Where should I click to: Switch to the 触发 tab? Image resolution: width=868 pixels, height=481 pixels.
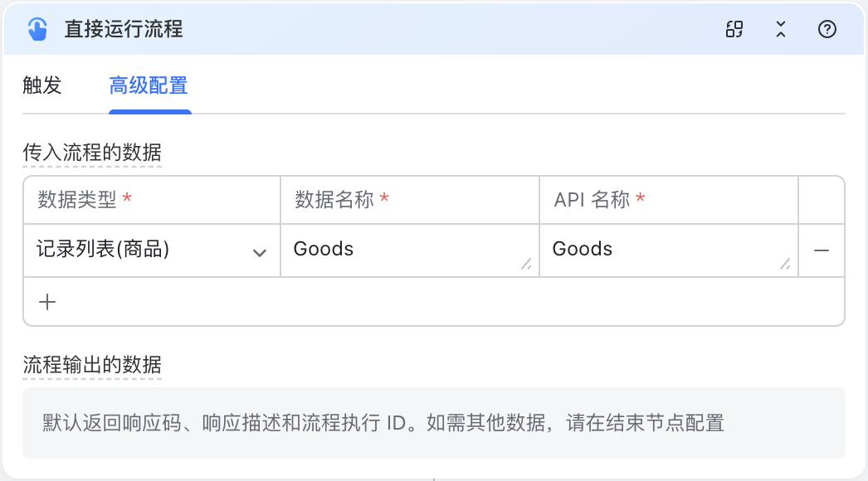coord(42,85)
